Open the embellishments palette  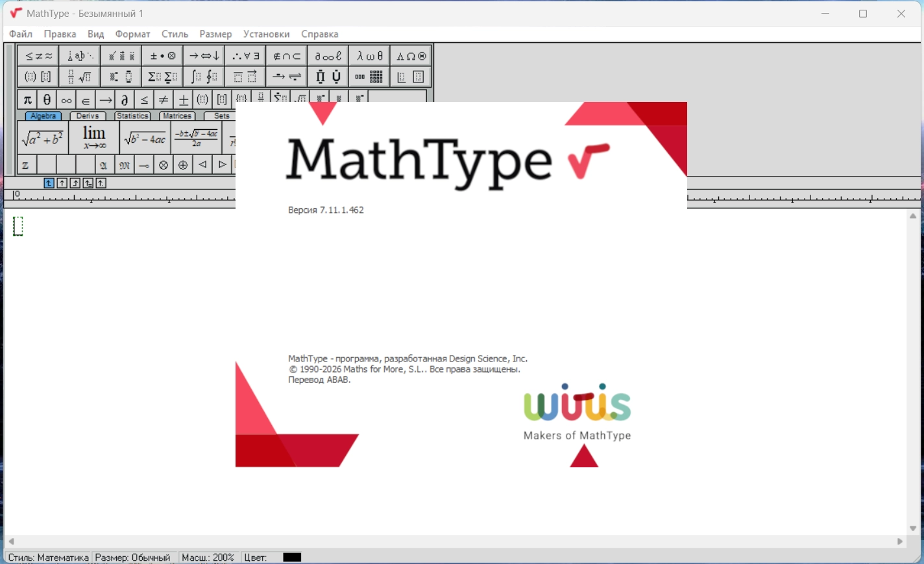(121, 56)
